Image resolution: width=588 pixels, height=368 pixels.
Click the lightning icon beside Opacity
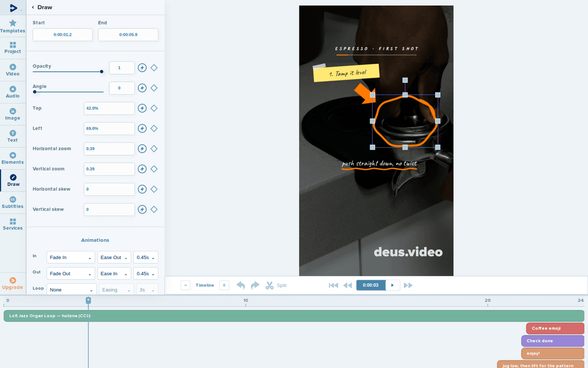(142, 68)
